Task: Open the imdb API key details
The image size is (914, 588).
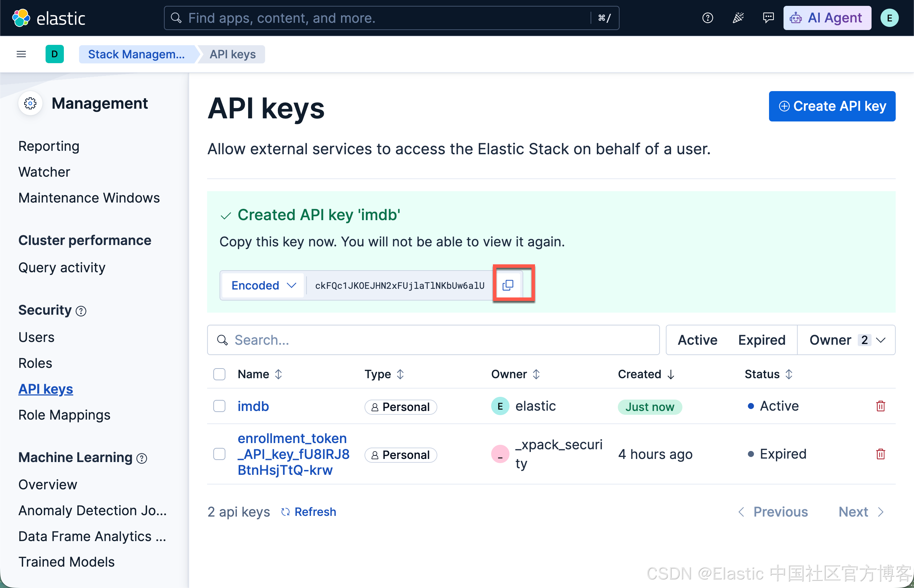Action: (x=253, y=406)
